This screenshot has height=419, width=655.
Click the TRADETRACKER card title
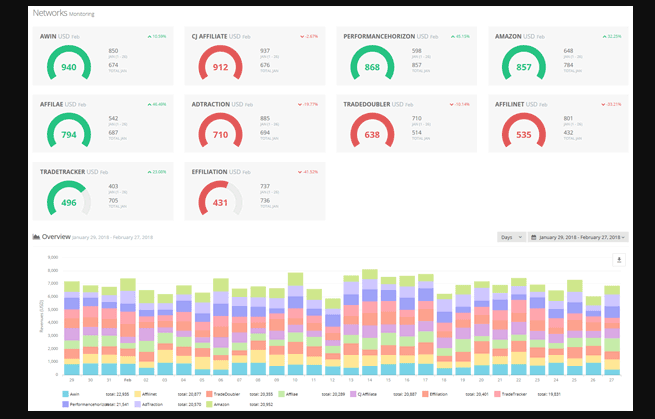(x=62, y=172)
